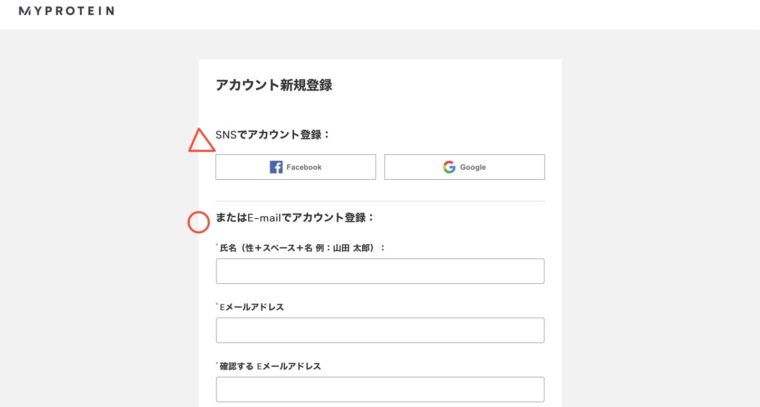Click the Eメールアドレス field label
The width and height of the screenshot is (760, 407).
[250, 307]
